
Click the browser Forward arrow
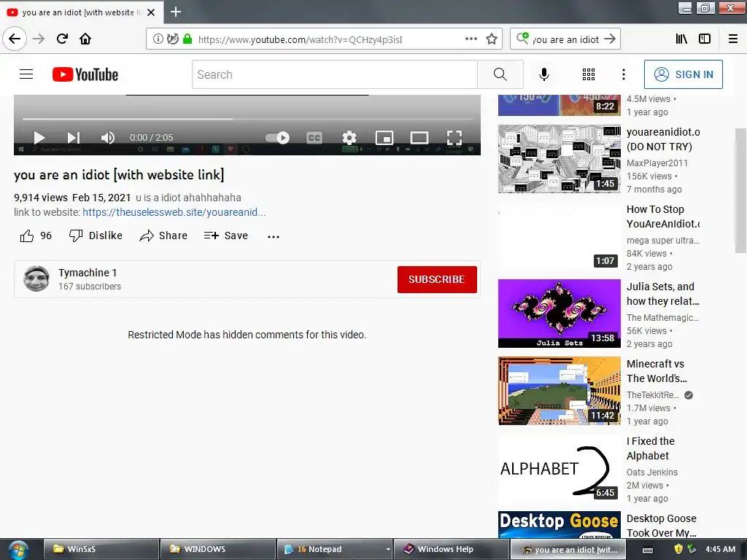coord(39,39)
